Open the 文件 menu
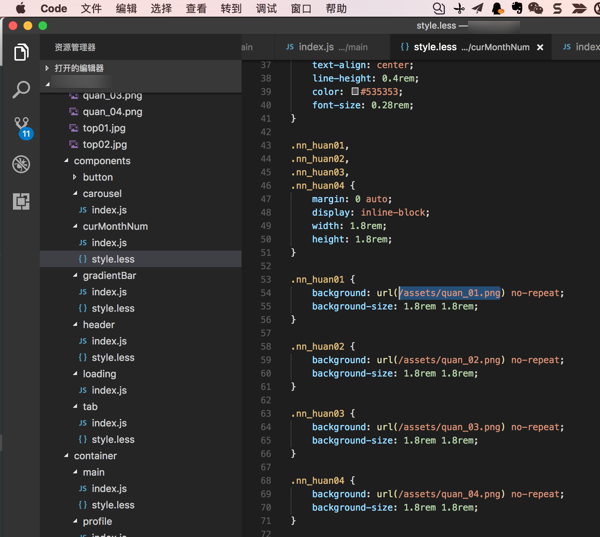This screenshot has height=537, width=600. click(x=91, y=9)
